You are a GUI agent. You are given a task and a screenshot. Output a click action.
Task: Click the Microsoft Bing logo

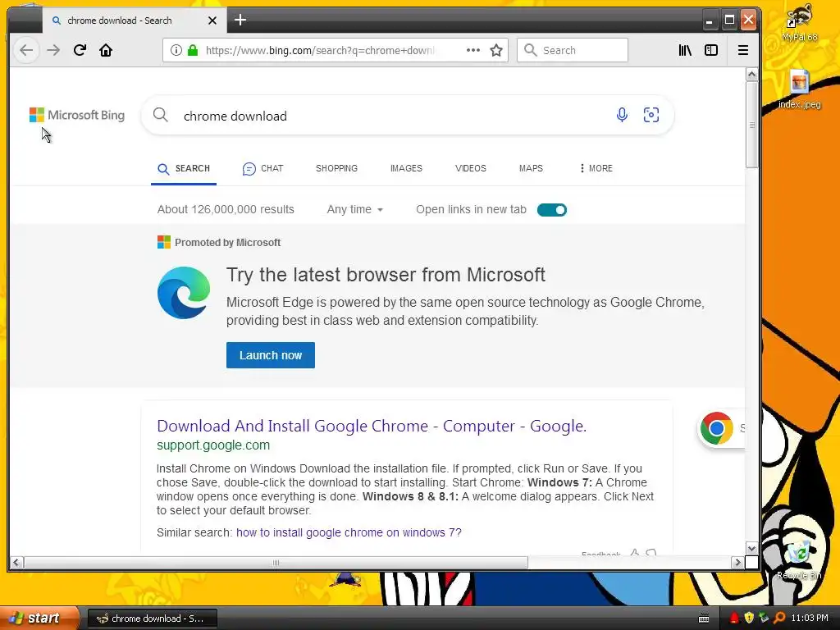pos(76,115)
